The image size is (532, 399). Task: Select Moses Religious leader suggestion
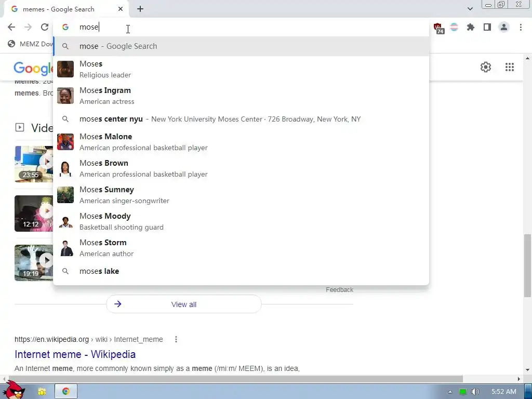[x=241, y=69]
